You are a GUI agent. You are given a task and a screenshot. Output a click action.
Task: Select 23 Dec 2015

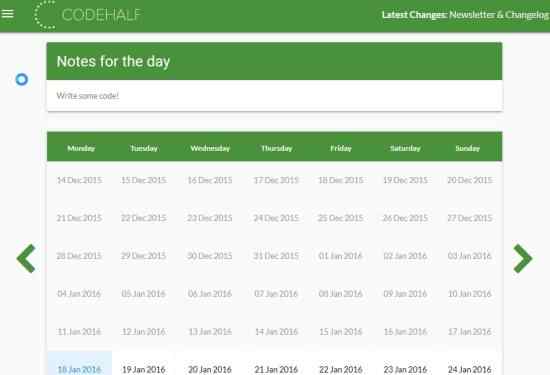[210, 218]
